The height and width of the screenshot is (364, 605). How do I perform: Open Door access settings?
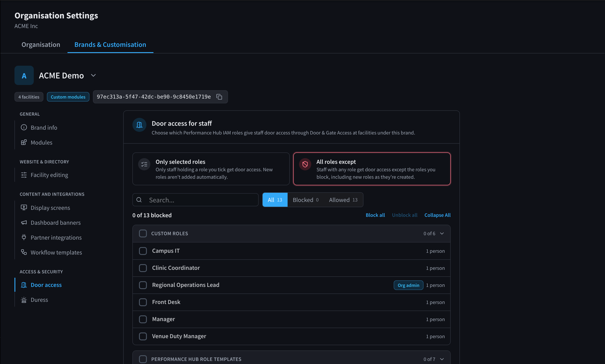tap(46, 285)
